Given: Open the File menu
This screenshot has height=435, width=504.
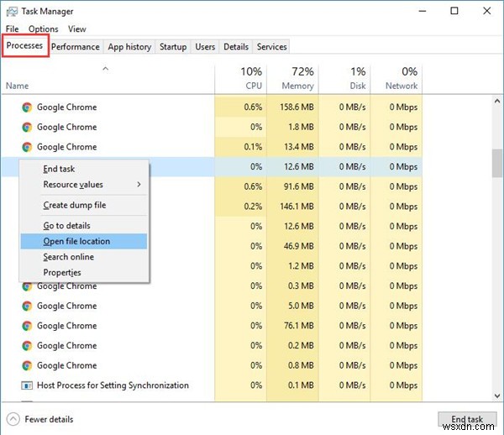Looking at the screenshot, I should (x=13, y=29).
